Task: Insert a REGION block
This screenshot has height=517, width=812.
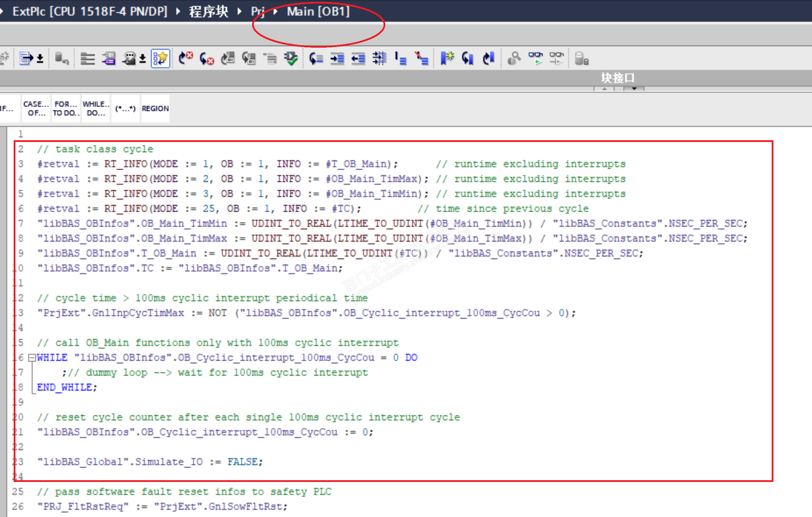Action: click(155, 109)
